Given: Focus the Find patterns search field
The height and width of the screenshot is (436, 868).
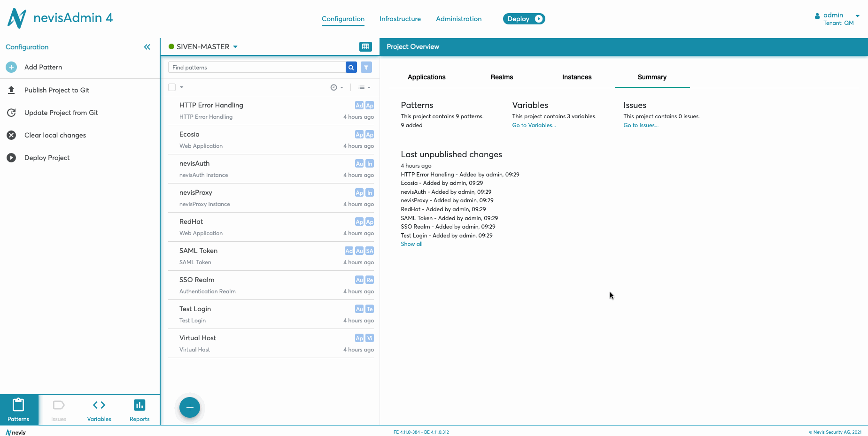Looking at the screenshot, I should (x=256, y=68).
